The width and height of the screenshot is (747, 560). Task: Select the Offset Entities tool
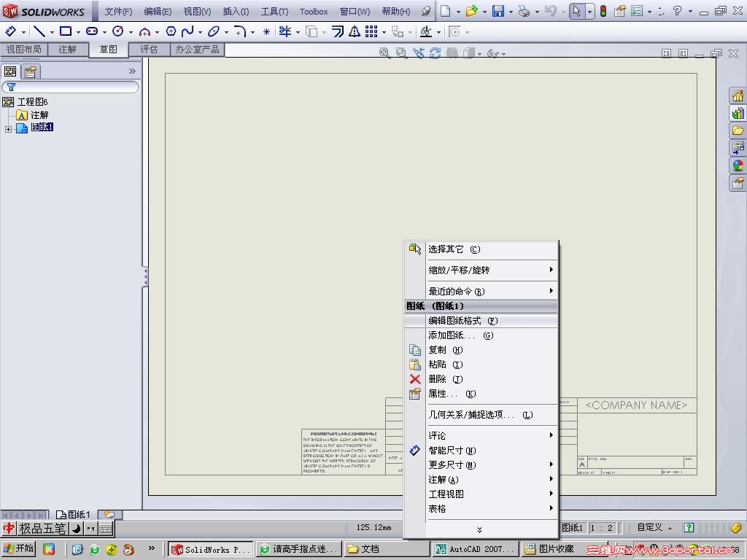pyautogui.click(x=338, y=31)
